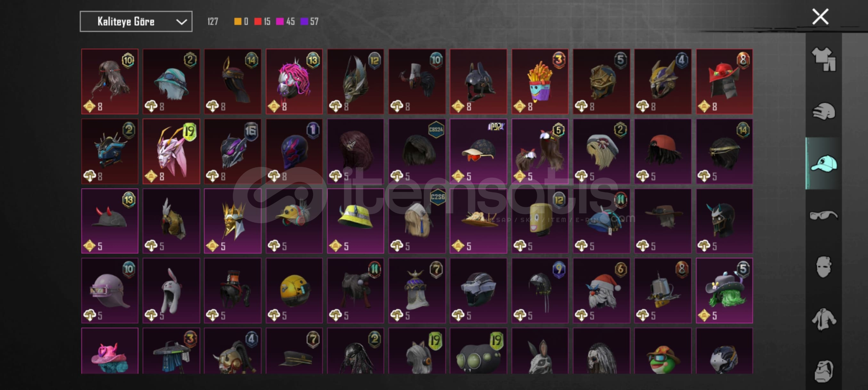Open the jacket category icon

(x=824, y=319)
